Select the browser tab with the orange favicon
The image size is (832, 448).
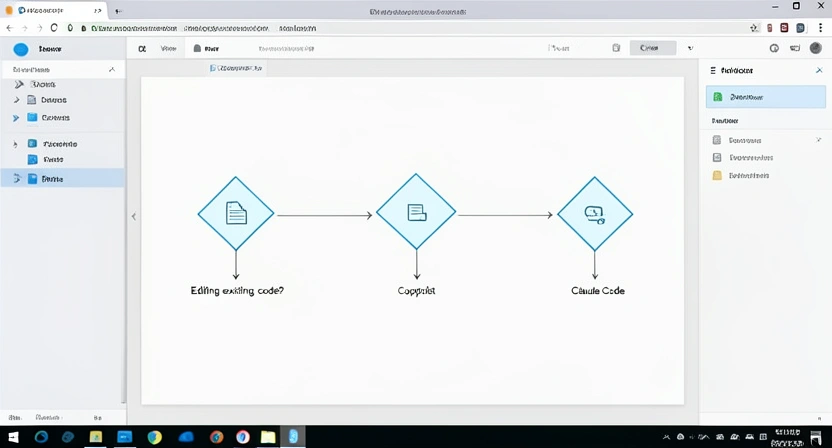click(x=53, y=10)
